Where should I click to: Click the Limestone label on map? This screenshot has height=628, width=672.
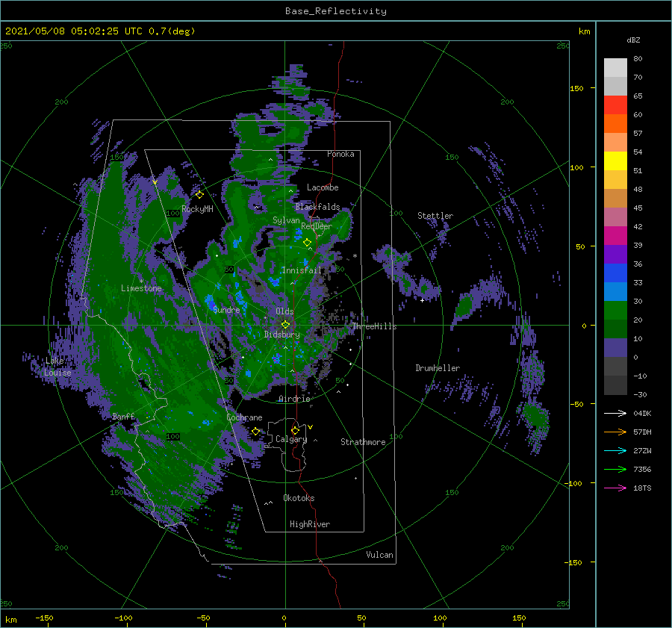[141, 288]
